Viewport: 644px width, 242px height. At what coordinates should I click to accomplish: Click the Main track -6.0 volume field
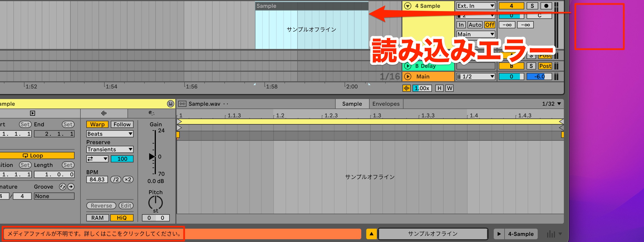tap(539, 76)
